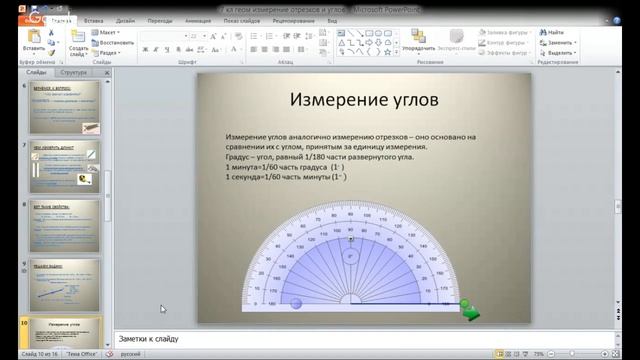Close the slides pane with X
The height and width of the screenshot is (360, 640).
coord(107,73)
